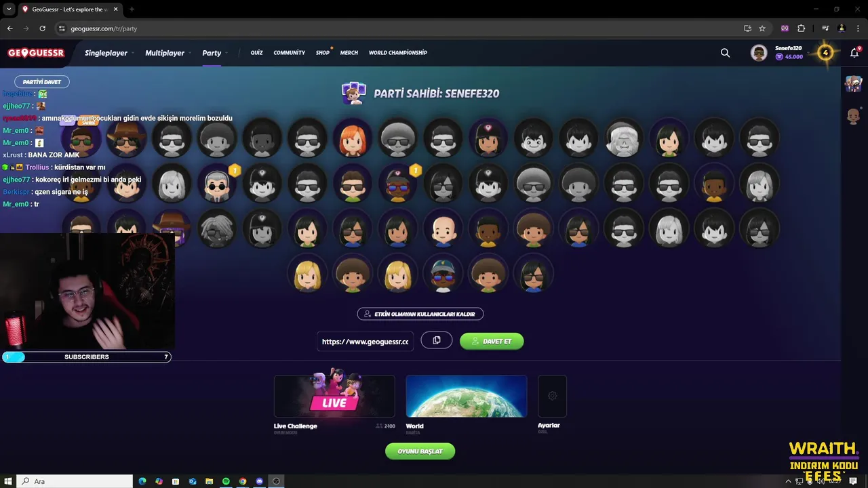Bookmark this page with star icon
Screen dimensions: 868x488
[x=762, y=28]
